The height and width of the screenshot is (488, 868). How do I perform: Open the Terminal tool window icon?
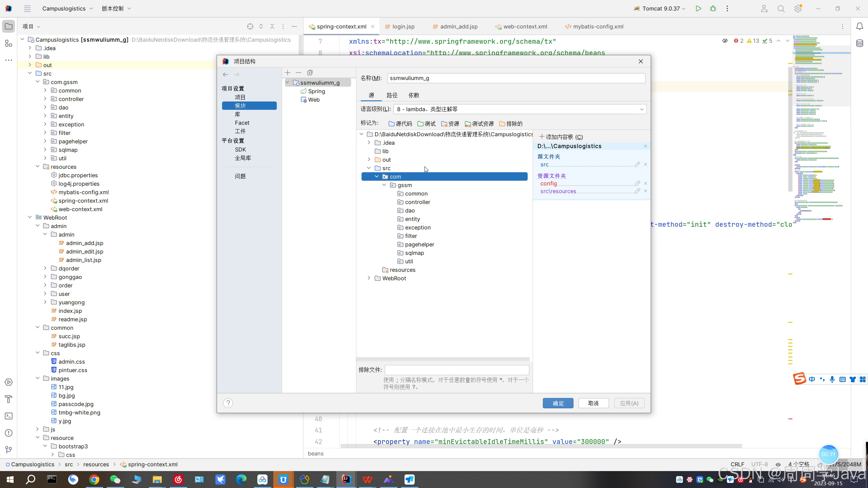(9, 416)
